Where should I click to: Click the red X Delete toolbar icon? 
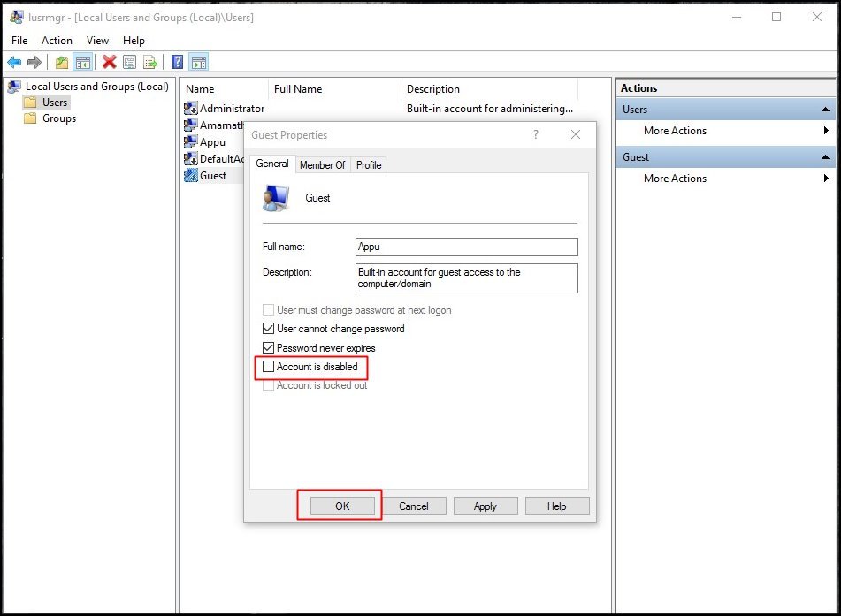[110, 62]
